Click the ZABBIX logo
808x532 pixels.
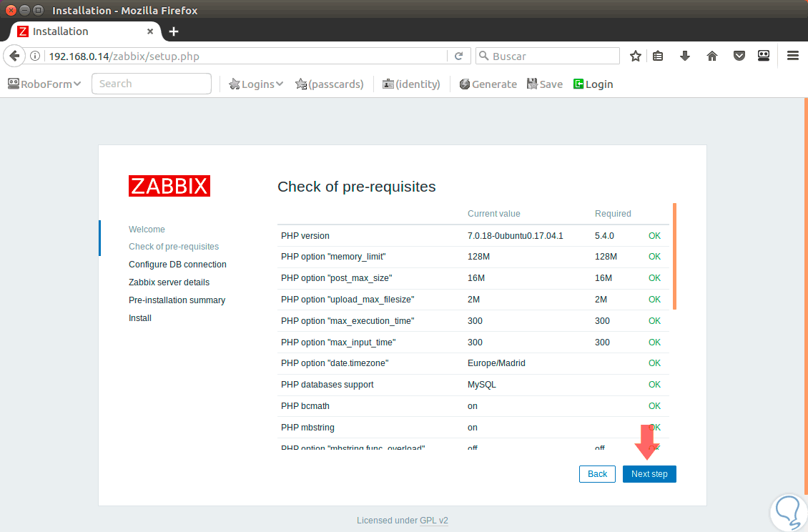[169, 186]
